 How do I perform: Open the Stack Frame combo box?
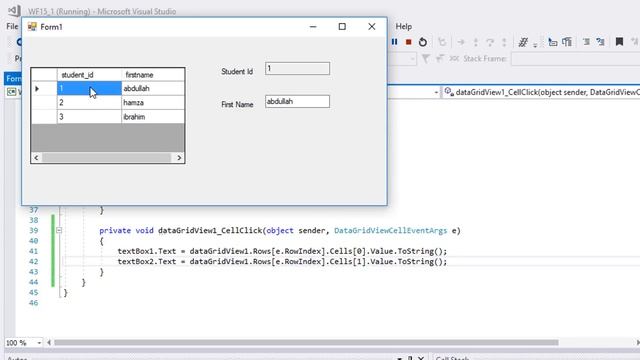(575, 59)
